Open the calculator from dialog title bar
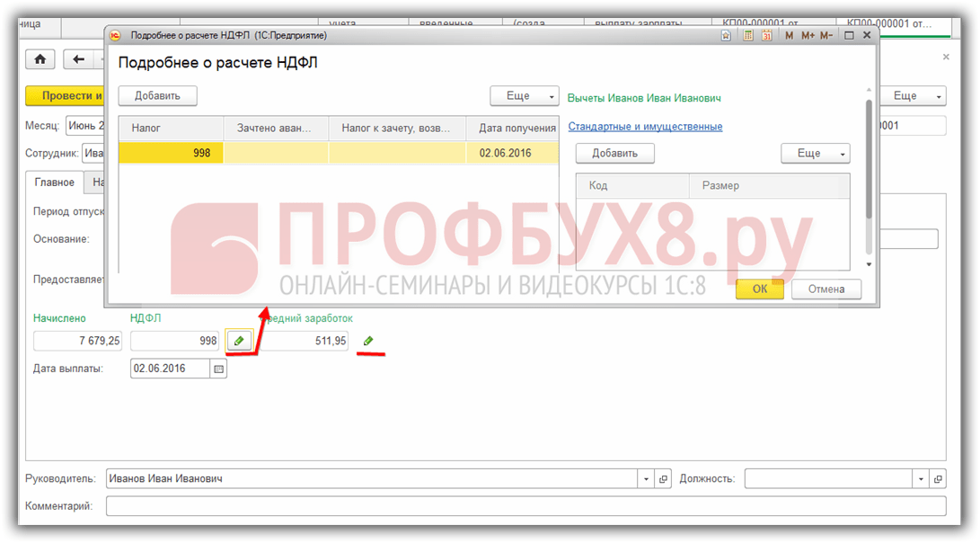Viewport: 980px width, 543px height. (x=748, y=36)
